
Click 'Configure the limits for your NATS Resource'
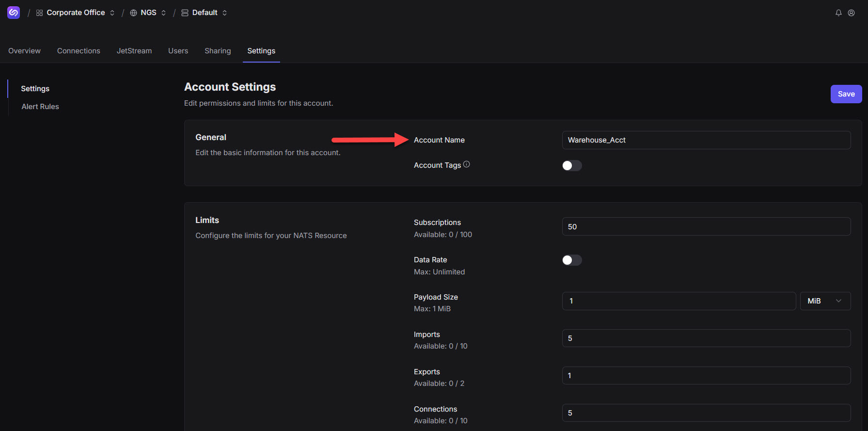point(271,236)
